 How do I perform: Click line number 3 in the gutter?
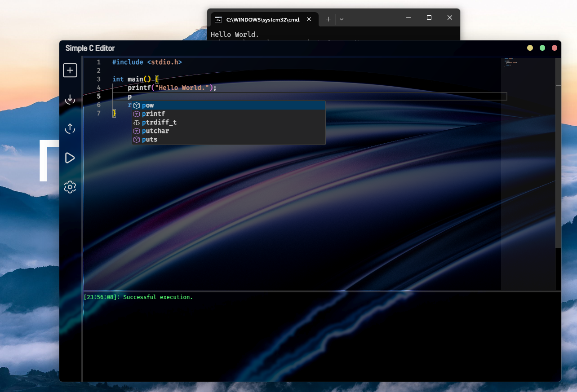98,79
